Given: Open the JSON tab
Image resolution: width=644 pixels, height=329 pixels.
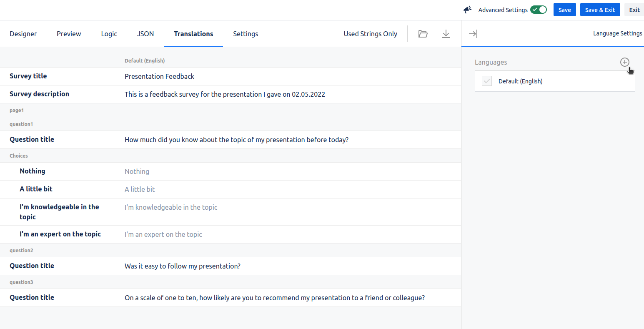Looking at the screenshot, I should (x=145, y=34).
